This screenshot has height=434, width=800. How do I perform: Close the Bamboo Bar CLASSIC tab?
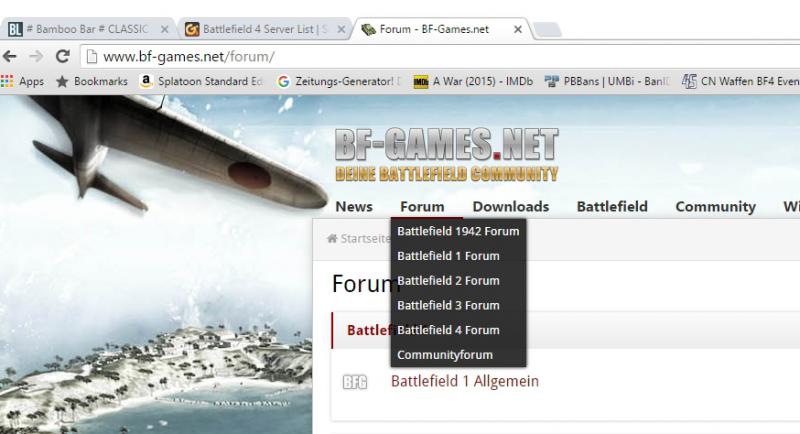[x=164, y=29]
